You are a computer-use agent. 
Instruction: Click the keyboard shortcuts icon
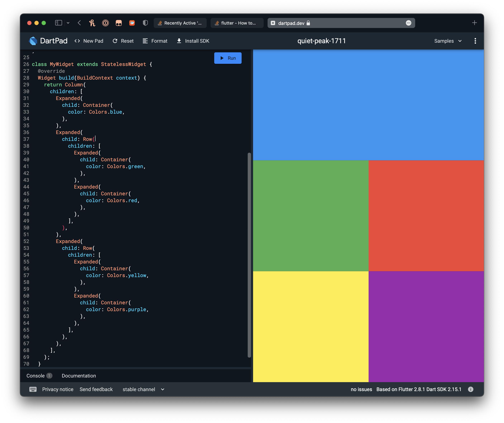[33, 389]
